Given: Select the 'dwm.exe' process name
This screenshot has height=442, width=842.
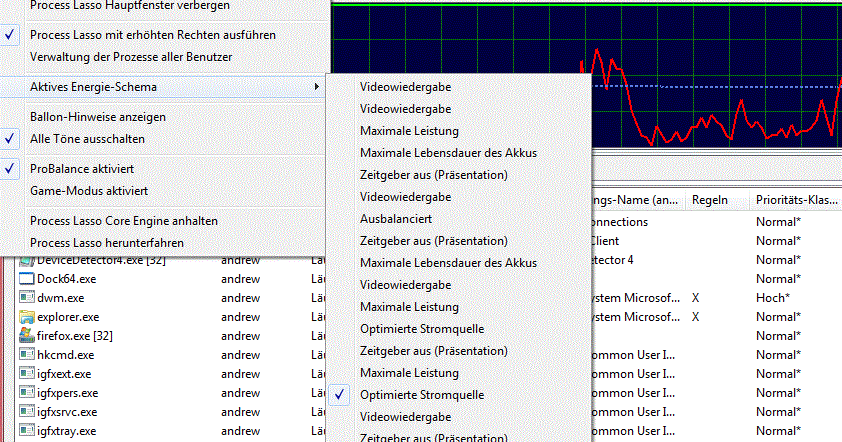Looking at the screenshot, I should click(x=61, y=298).
